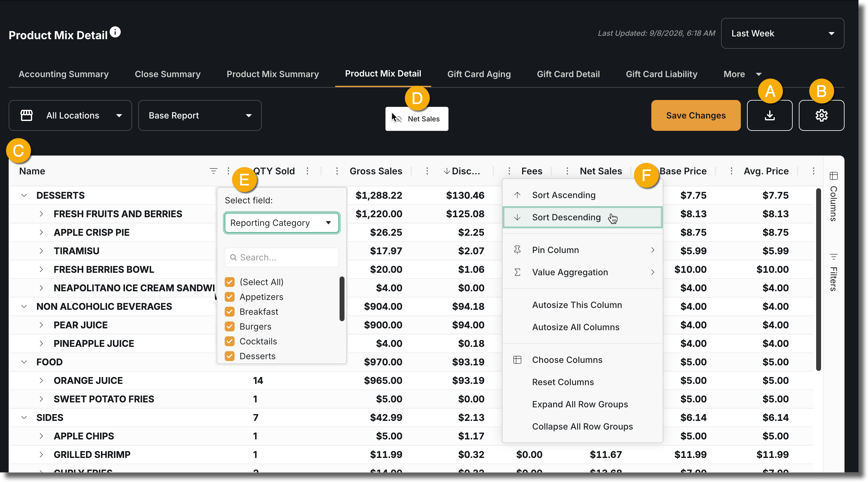Open the Gross Sales column three-dot menu
Viewport: 868px width, 482px height.
click(337, 171)
